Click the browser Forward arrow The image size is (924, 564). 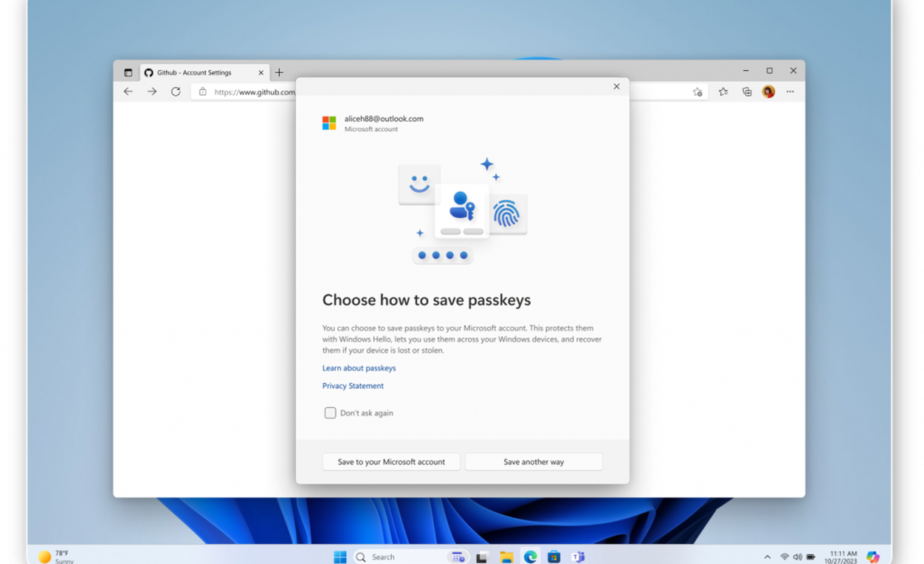[x=152, y=92]
